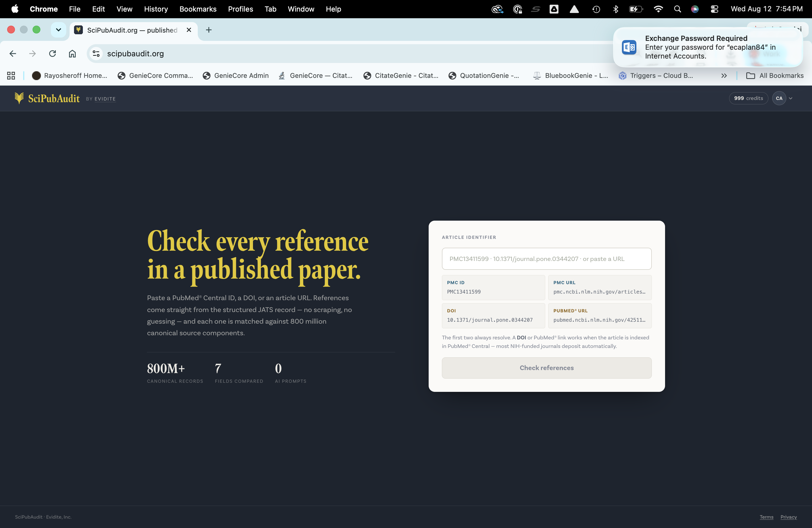The image size is (812, 528).
Task: Select the DOI example 10.1371/journal.pone.0344207
Action: click(493, 316)
